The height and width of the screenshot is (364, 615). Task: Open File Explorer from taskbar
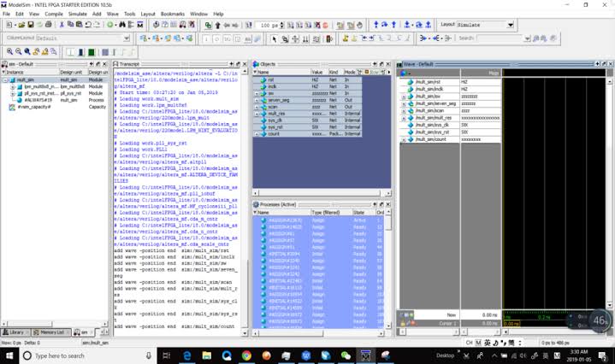coord(207,355)
